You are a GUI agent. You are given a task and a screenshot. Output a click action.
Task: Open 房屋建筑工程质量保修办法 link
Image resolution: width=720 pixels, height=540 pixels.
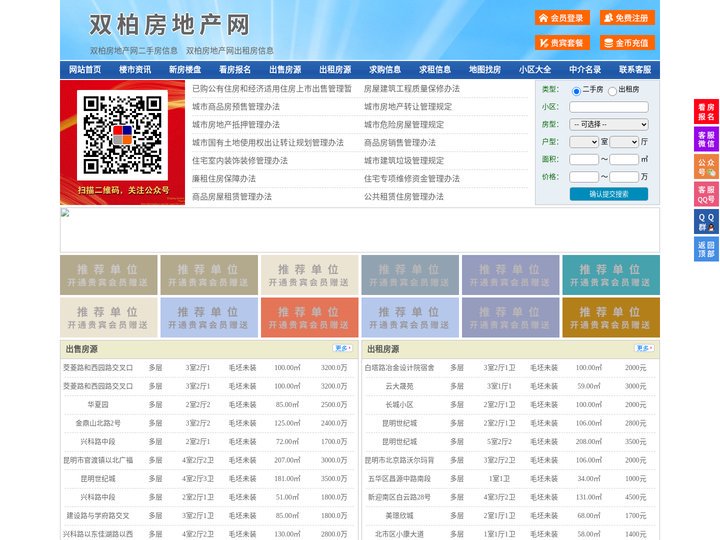tap(412, 89)
